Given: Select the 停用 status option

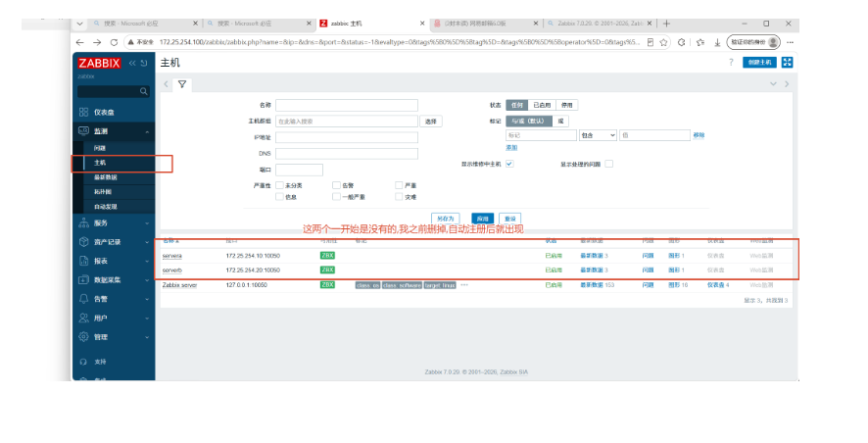Looking at the screenshot, I should click(566, 105).
